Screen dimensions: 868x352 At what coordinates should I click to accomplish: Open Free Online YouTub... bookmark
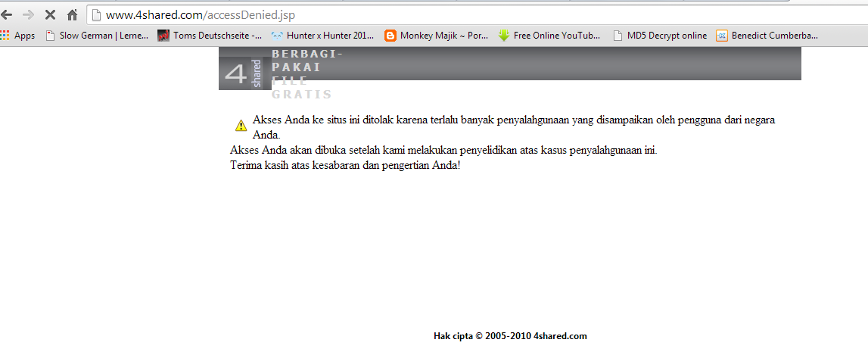(549, 36)
